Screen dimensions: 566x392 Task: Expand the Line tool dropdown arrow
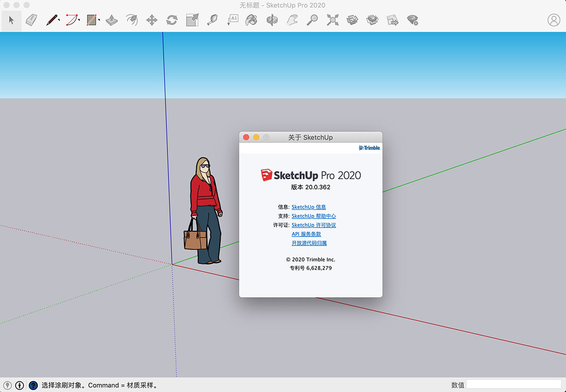click(59, 19)
